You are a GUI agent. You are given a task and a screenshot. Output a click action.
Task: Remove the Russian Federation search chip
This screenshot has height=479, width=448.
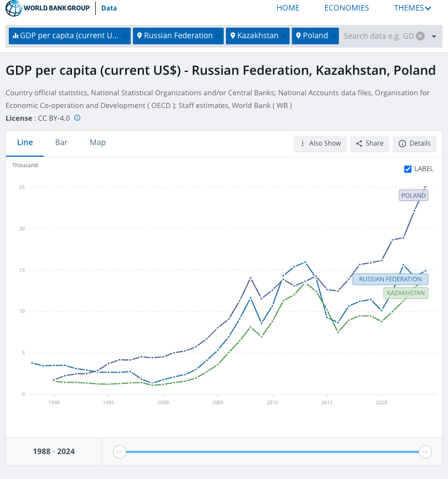[219, 36]
